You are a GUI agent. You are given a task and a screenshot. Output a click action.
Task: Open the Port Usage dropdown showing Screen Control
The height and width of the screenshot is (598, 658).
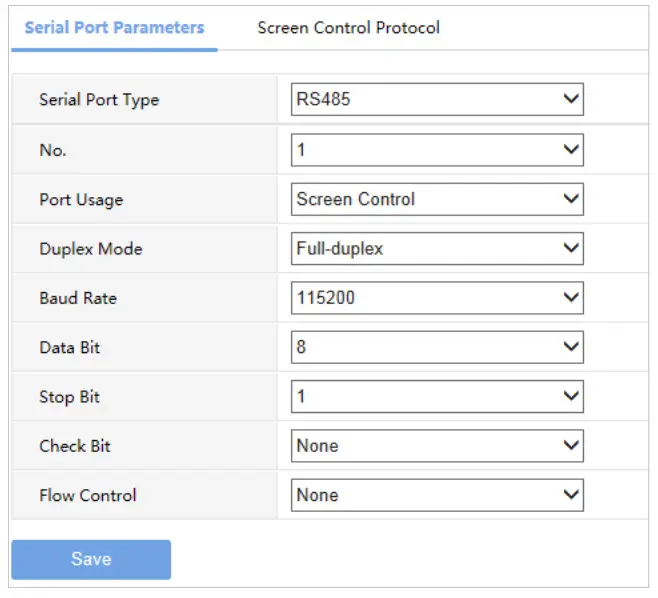tap(437, 199)
